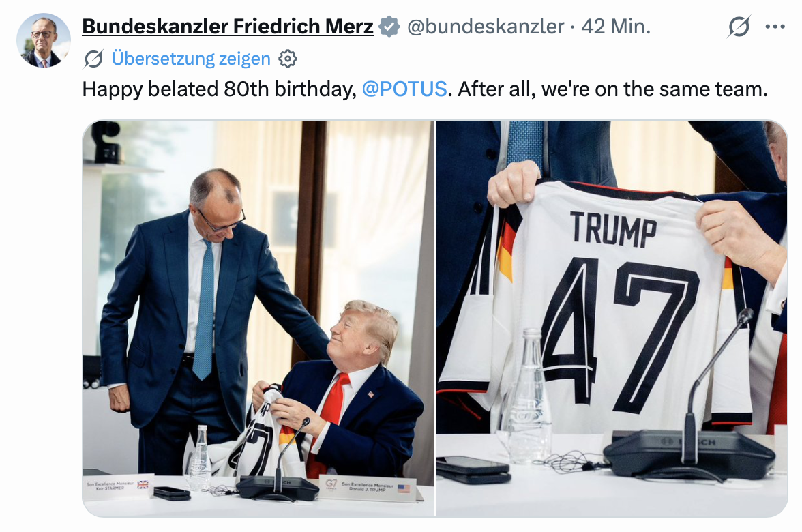Open the @POTUS mention

tap(404, 89)
